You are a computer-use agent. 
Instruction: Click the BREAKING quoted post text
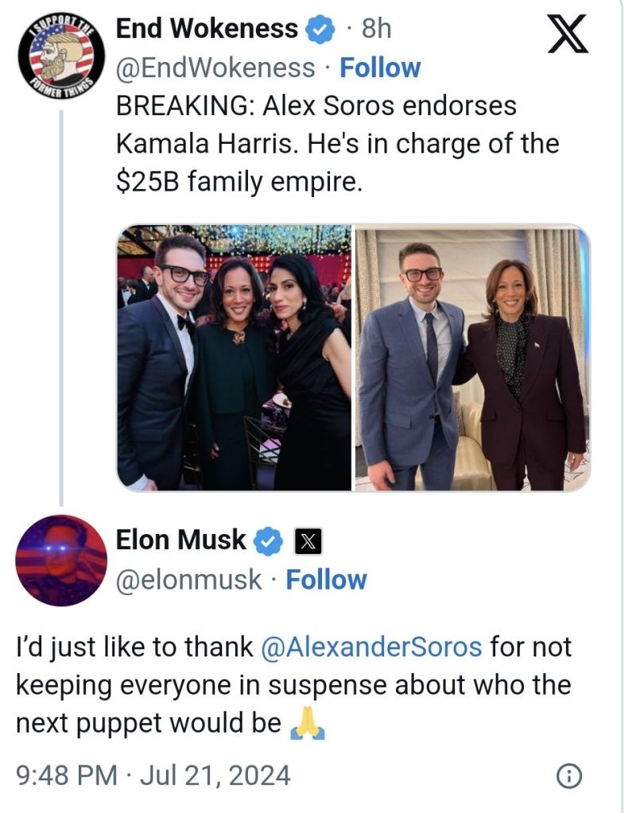point(337,144)
